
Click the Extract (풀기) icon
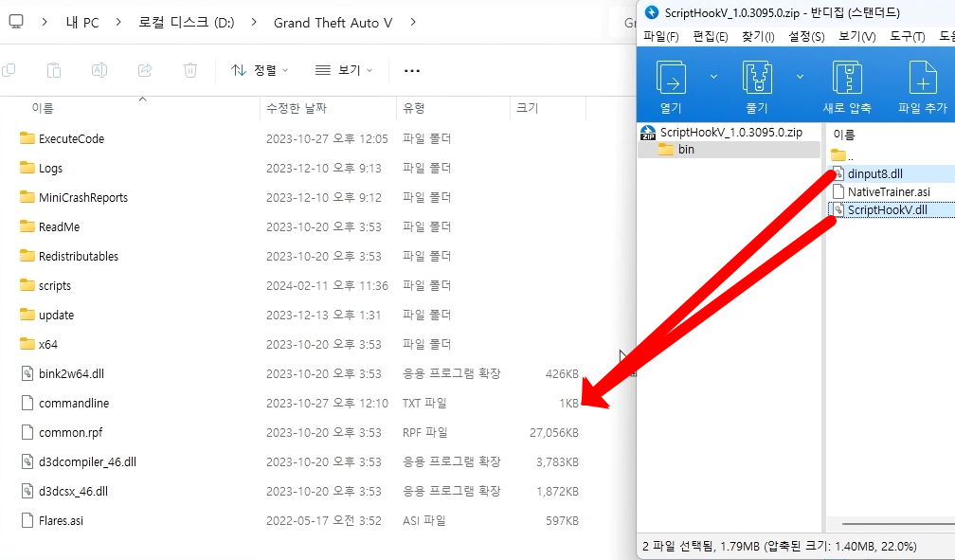click(756, 78)
